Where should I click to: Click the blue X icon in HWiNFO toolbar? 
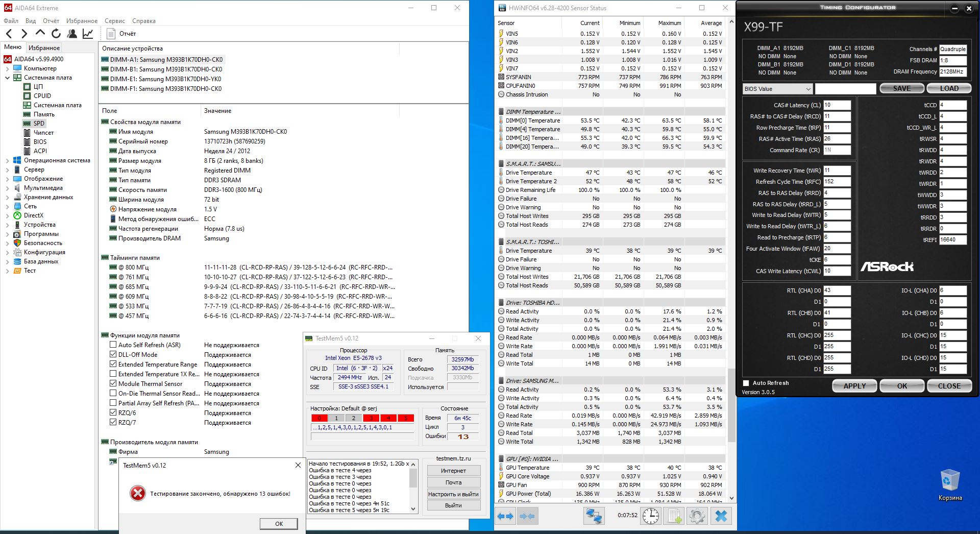(721, 516)
